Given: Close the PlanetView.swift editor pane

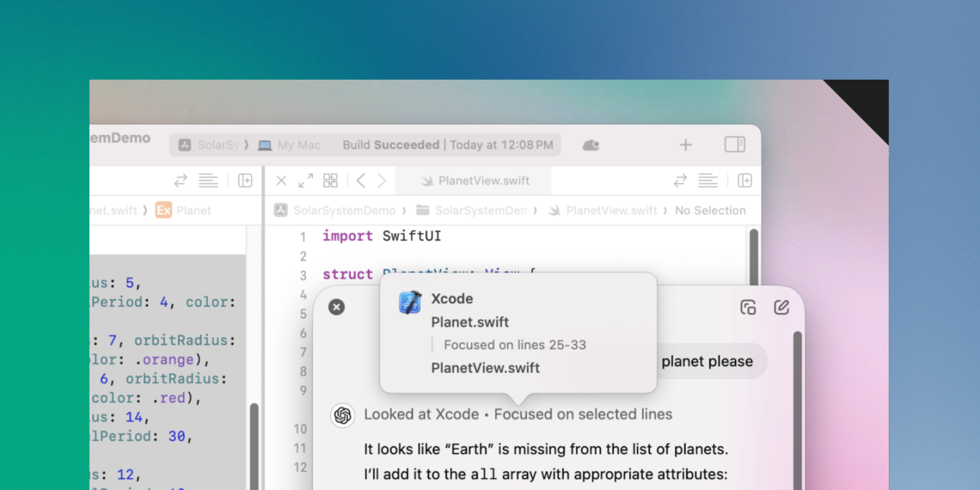Looking at the screenshot, I should pos(281,180).
